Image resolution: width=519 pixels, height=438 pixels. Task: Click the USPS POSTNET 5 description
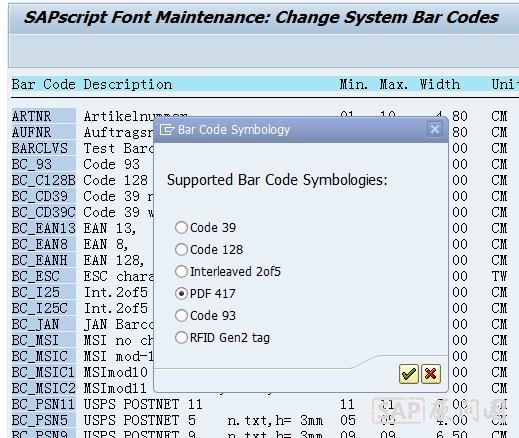tap(139, 420)
